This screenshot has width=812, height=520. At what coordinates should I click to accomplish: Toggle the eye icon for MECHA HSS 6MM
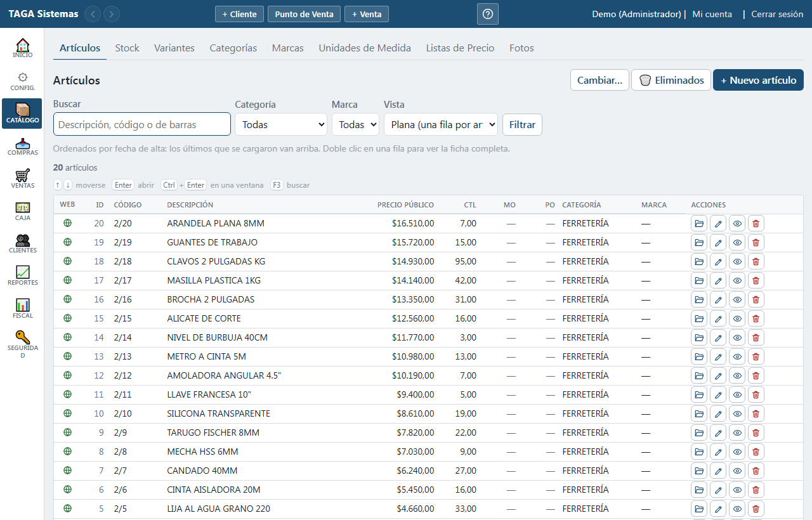pyautogui.click(x=737, y=452)
